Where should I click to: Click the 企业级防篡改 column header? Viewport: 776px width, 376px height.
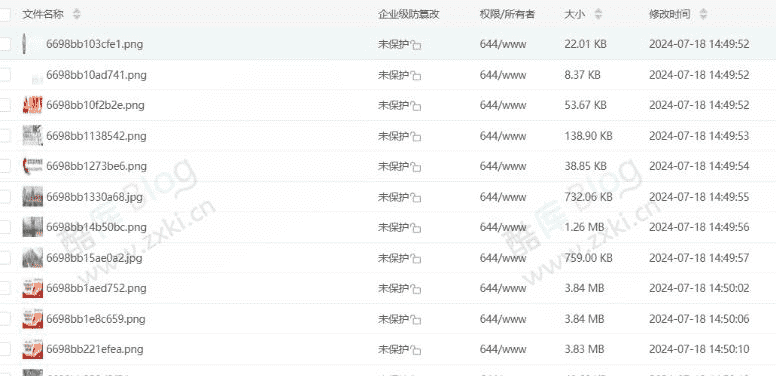coord(409,14)
